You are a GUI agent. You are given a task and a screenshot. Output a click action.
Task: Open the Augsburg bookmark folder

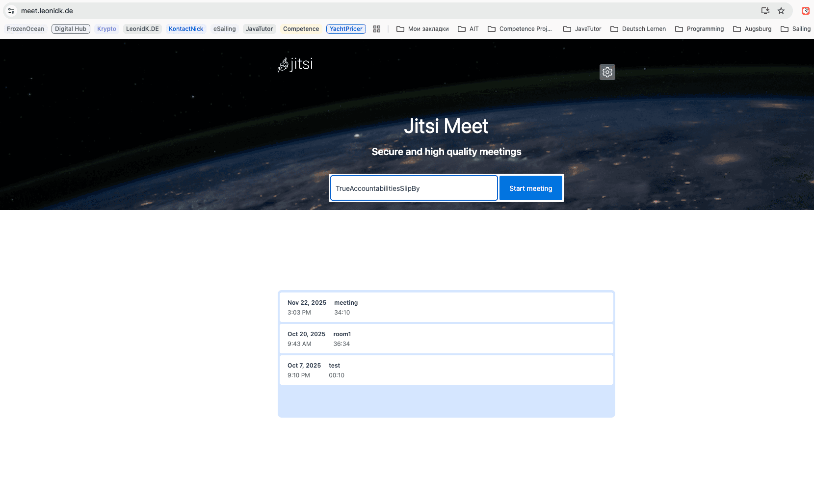tap(752, 29)
